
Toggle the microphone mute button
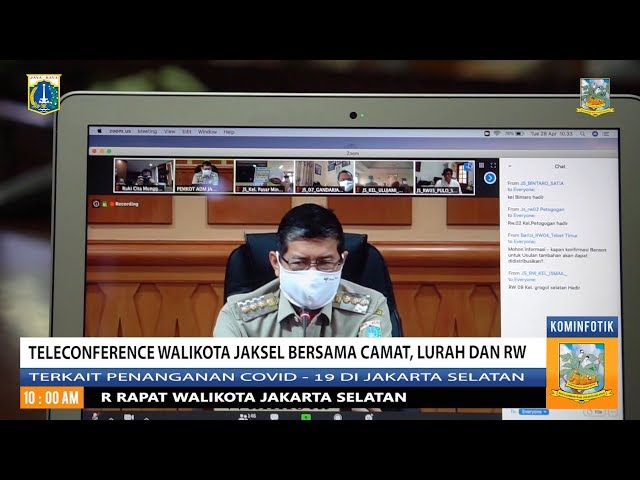coord(96,416)
